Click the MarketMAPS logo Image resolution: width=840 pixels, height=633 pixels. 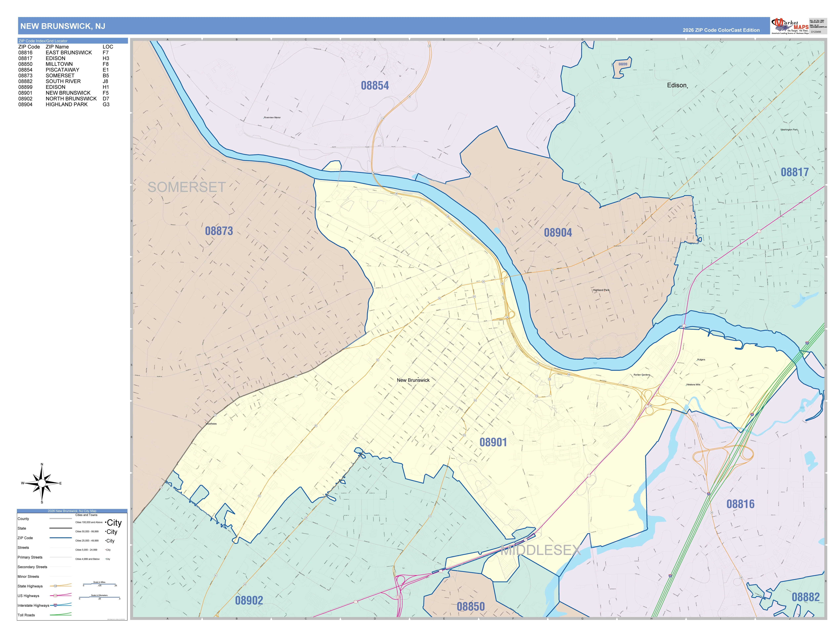pos(790,26)
